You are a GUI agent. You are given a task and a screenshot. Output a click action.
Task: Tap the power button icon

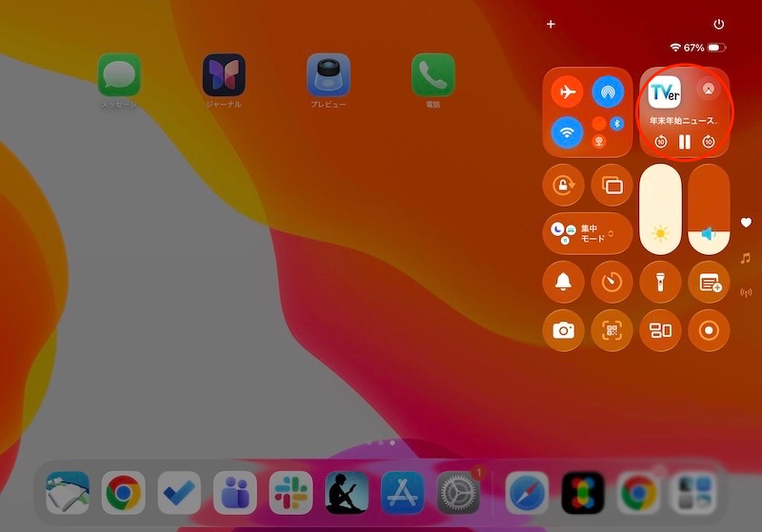[x=719, y=25]
